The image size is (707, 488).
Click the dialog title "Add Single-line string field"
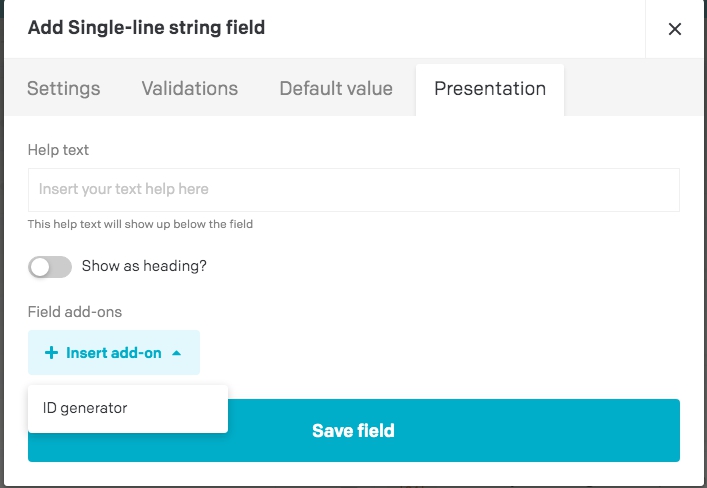pos(146,28)
